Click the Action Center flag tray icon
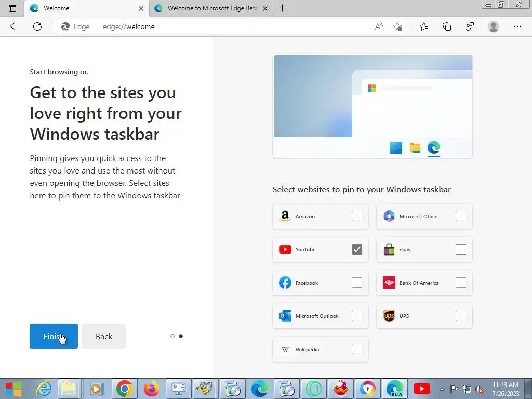 coord(454,389)
